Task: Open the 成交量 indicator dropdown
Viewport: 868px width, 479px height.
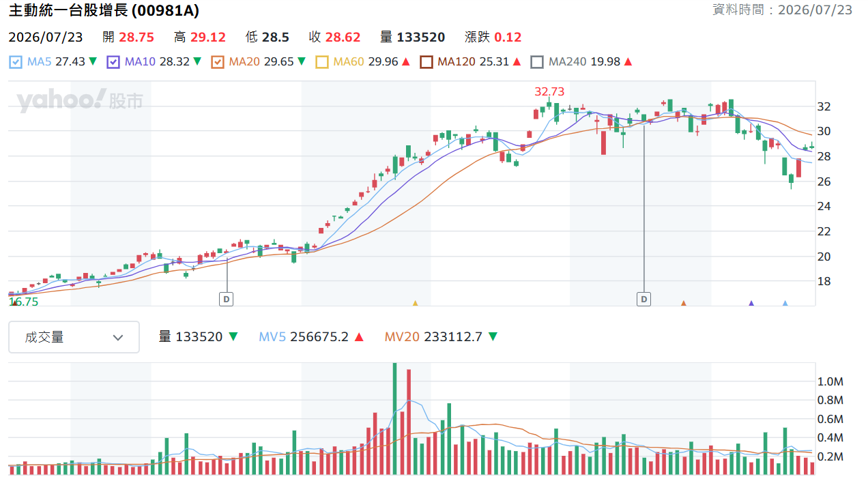Action: 74,337
